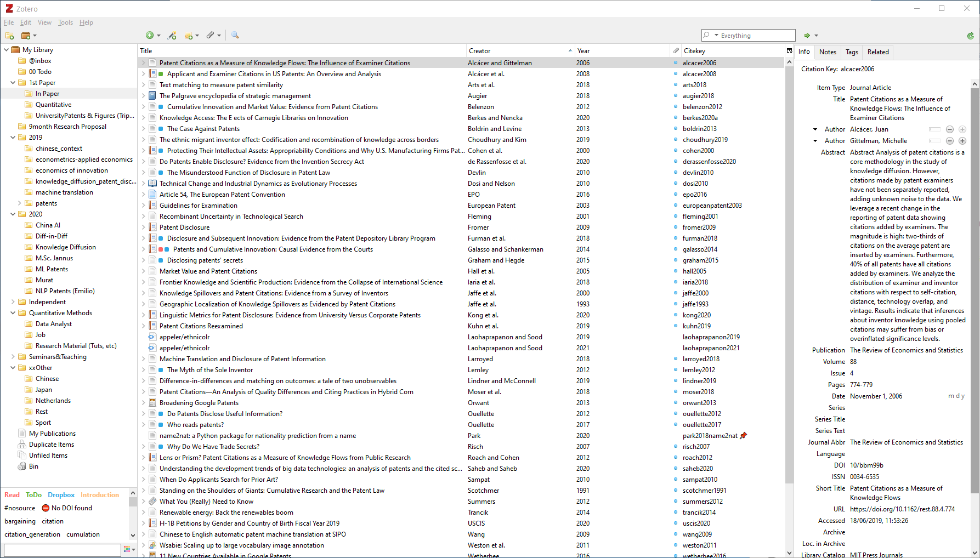Screen dimensions: 980x558
Task: Click the green New Item plus icon
Action: [x=150, y=36]
